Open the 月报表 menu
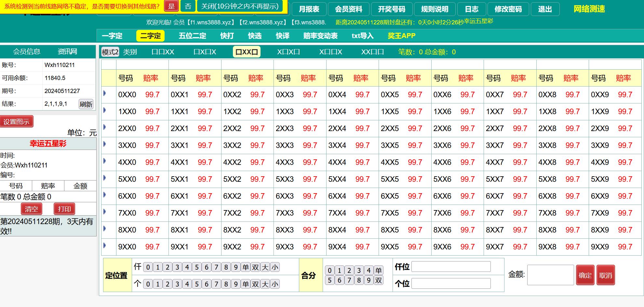 pos(309,9)
